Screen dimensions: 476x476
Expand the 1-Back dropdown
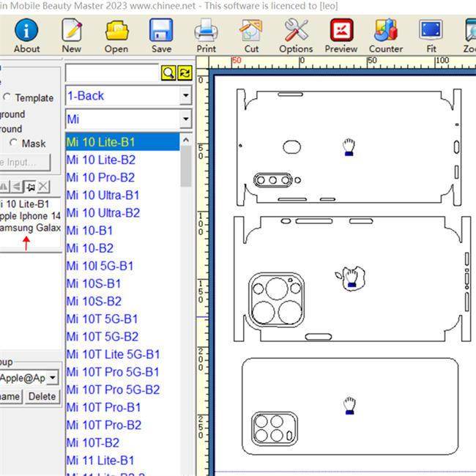point(185,96)
